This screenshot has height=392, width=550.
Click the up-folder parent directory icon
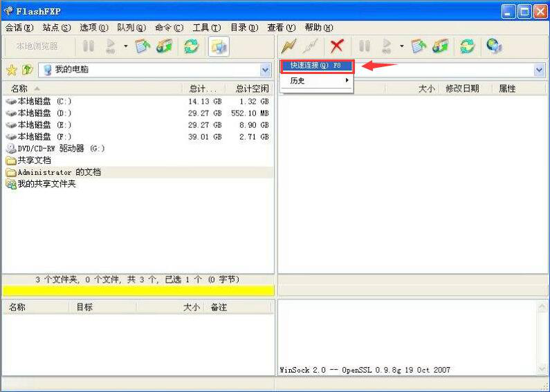click(28, 70)
